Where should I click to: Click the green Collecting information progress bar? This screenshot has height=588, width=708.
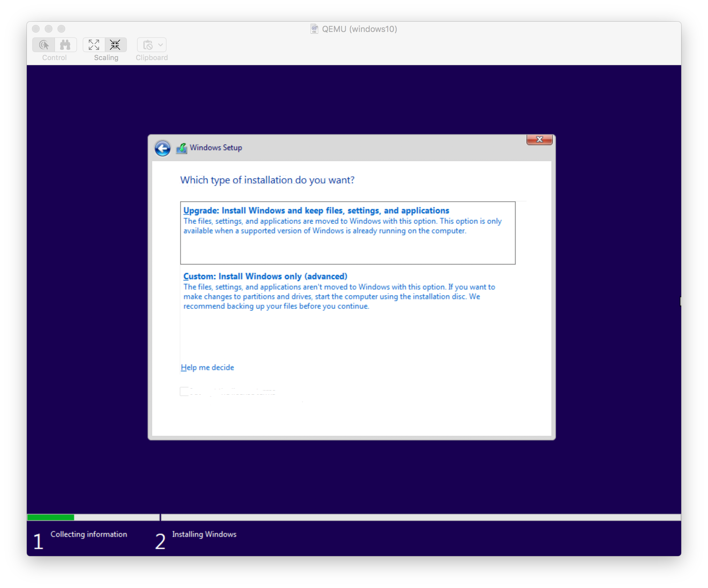pyautogui.click(x=50, y=517)
